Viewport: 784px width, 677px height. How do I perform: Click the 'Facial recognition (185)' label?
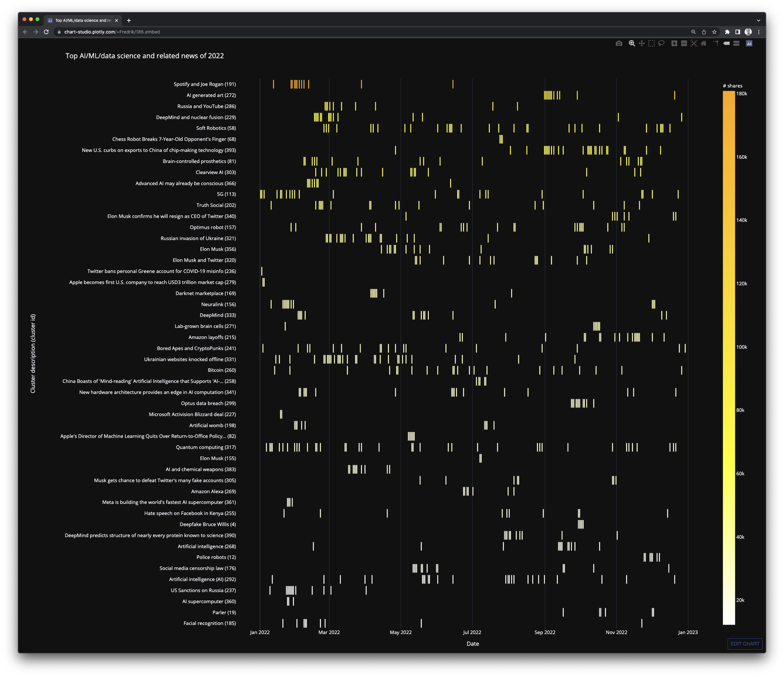(210, 624)
